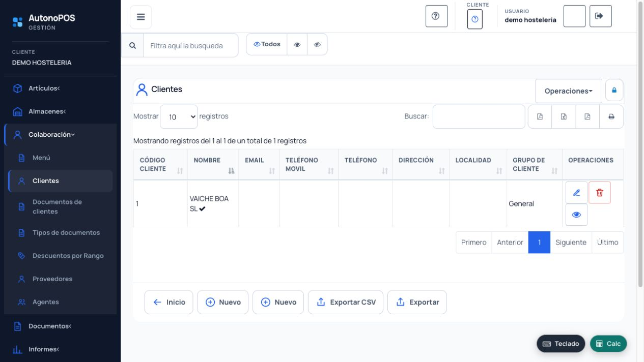Open Documentos de clientes in the sidebar
Viewport: 644px width, 362px height.
click(x=60, y=206)
